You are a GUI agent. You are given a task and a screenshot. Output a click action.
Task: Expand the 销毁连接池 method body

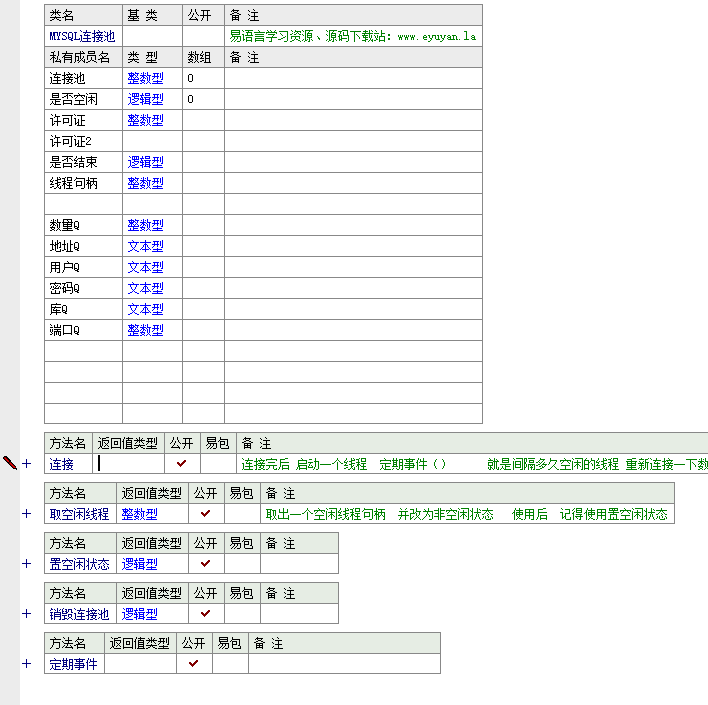(x=27, y=614)
